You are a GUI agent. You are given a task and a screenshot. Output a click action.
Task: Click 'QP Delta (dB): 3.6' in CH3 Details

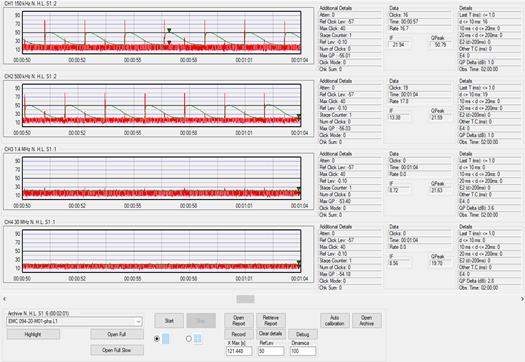click(x=476, y=208)
